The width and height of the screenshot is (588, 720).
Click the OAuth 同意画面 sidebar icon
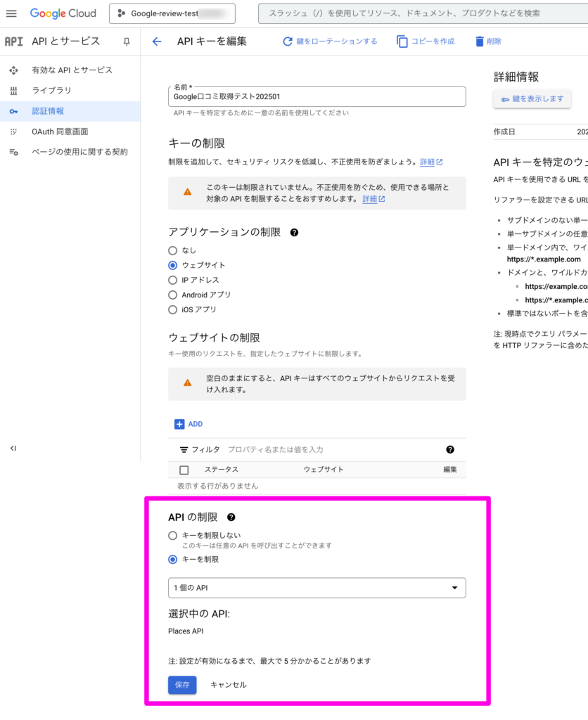pos(14,131)
